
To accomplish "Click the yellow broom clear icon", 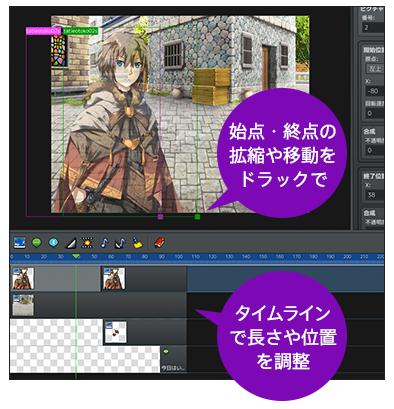I will coord(137,243).
